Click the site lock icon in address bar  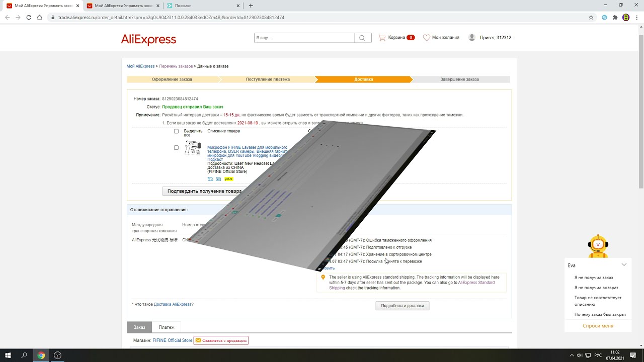click(53, 18)
